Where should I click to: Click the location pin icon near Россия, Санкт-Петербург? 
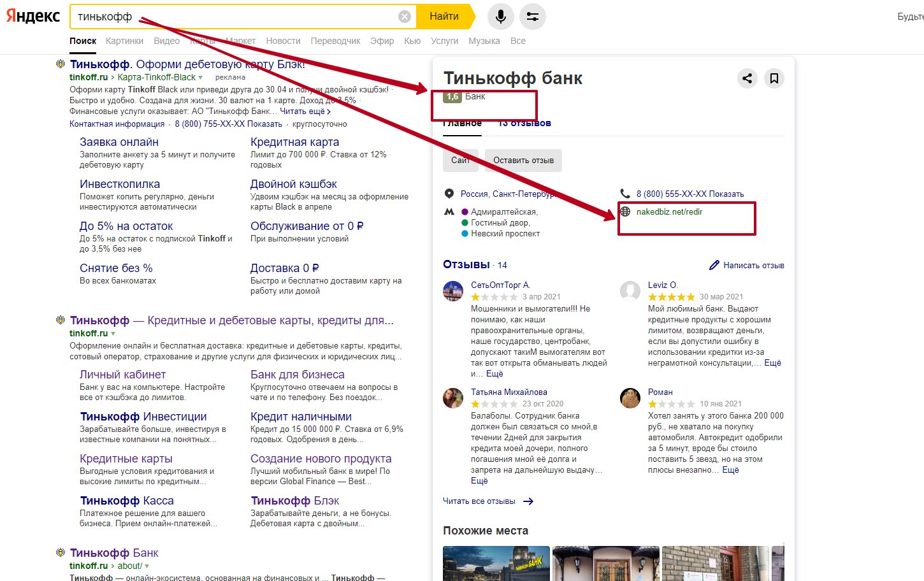tap(449, 194)
